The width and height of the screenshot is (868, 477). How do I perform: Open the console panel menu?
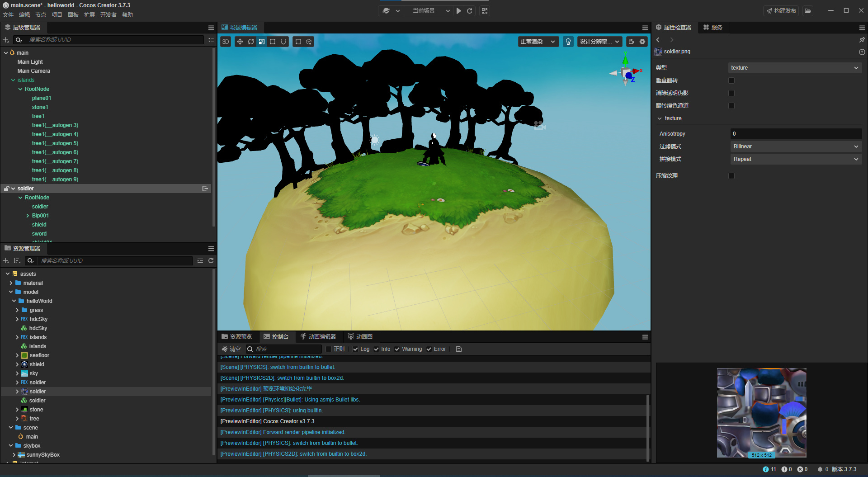click(x=645, y=337)
